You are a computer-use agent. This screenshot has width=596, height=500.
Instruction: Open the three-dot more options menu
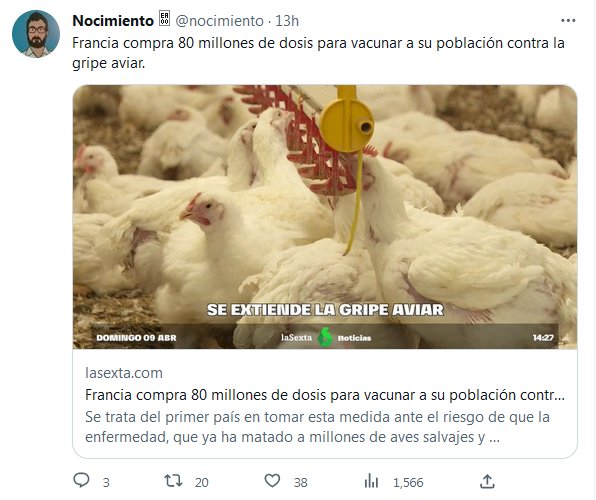pos(568,21)
